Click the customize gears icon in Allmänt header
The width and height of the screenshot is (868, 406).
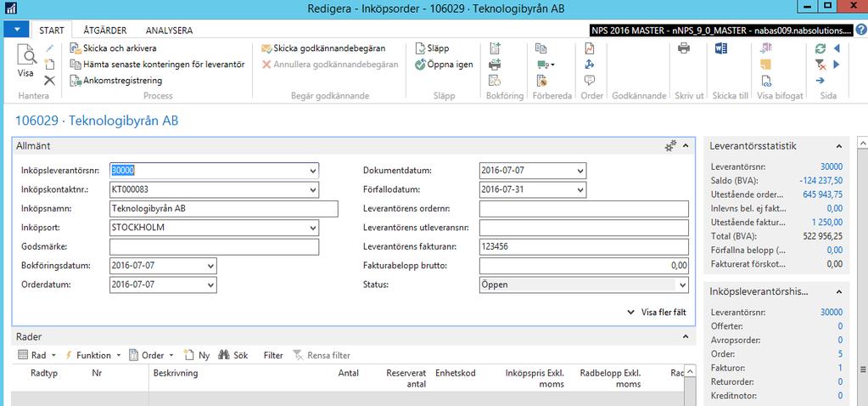click(670, 146)
